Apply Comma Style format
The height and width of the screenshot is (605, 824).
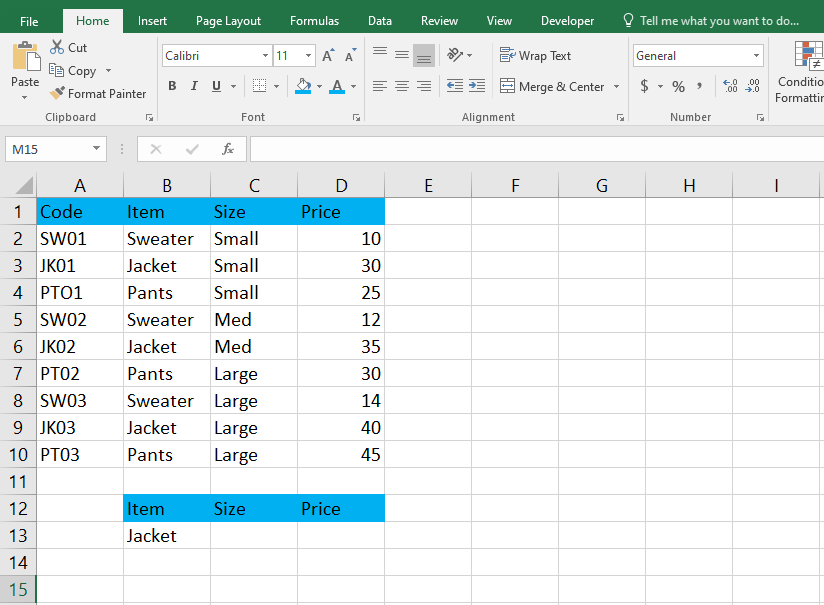699,86
